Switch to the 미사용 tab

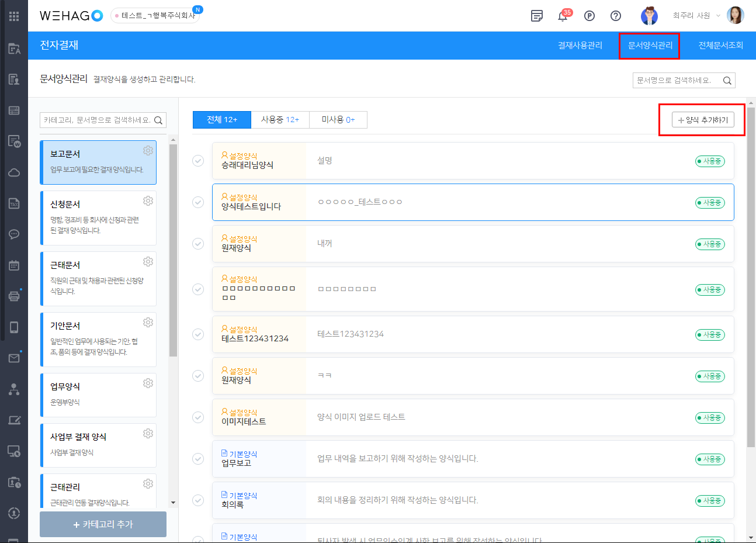pos(338,120)
